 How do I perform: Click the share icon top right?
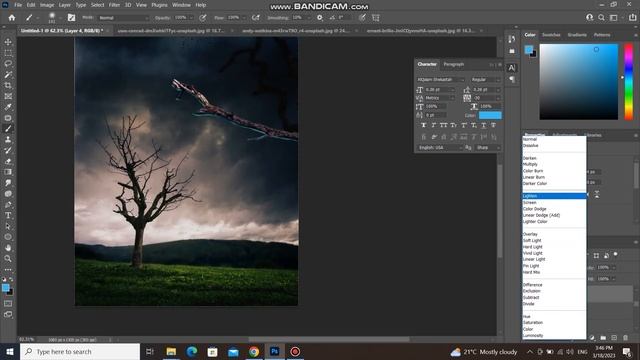click(632, 18)
